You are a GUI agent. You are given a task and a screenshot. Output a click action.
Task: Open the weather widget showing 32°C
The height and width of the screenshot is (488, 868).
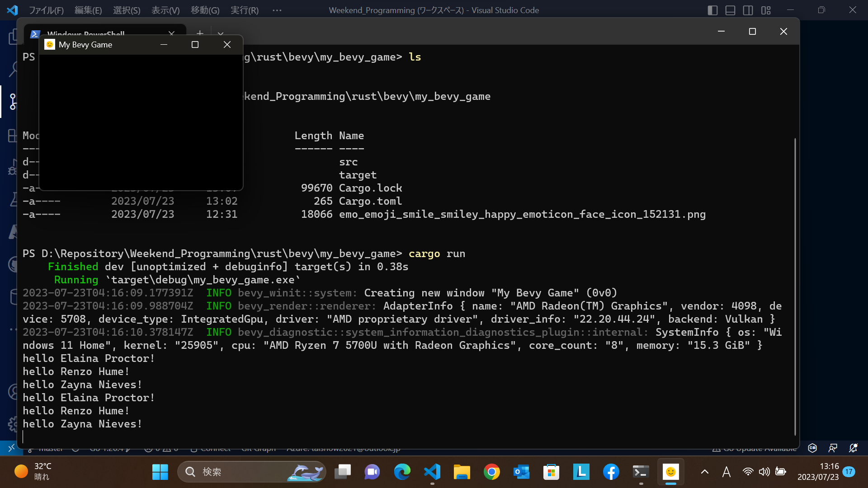pos(33,471)
